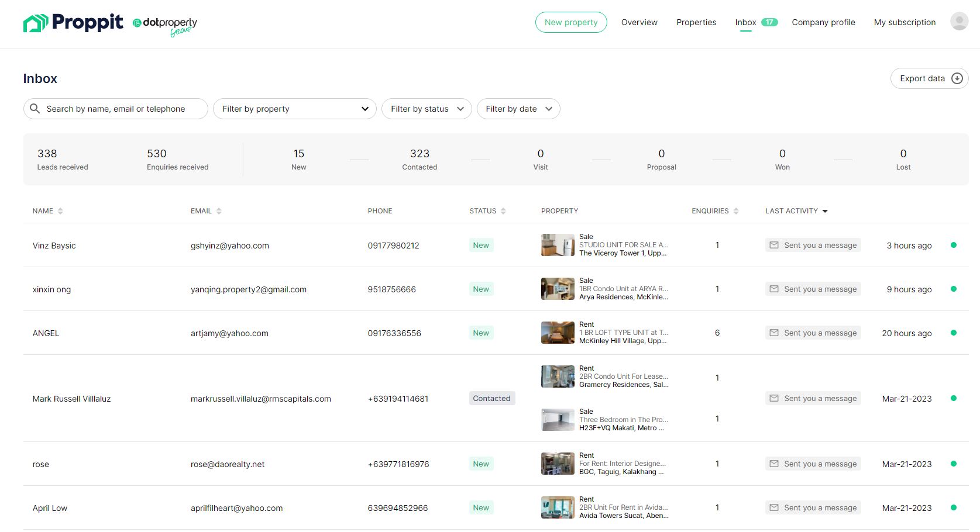Sort by Name column arrows
The width and height of the screenshot is (980, 532).
coord(60,211)
